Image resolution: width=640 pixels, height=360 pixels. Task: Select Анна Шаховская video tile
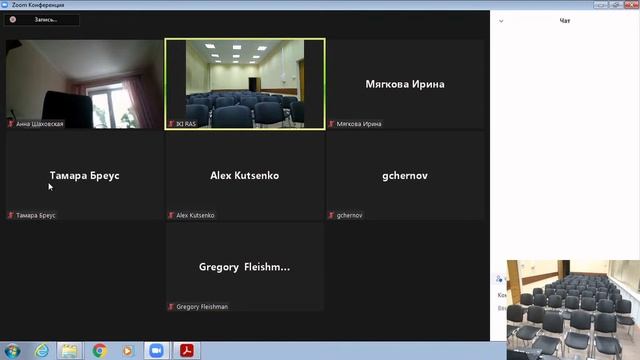pos(84,84)
